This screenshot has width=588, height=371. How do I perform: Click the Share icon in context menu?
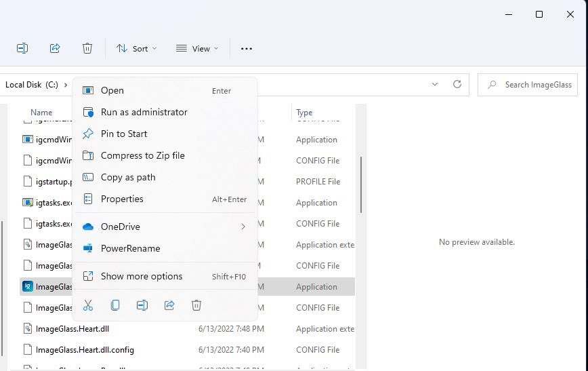click(x=169, y=305)
